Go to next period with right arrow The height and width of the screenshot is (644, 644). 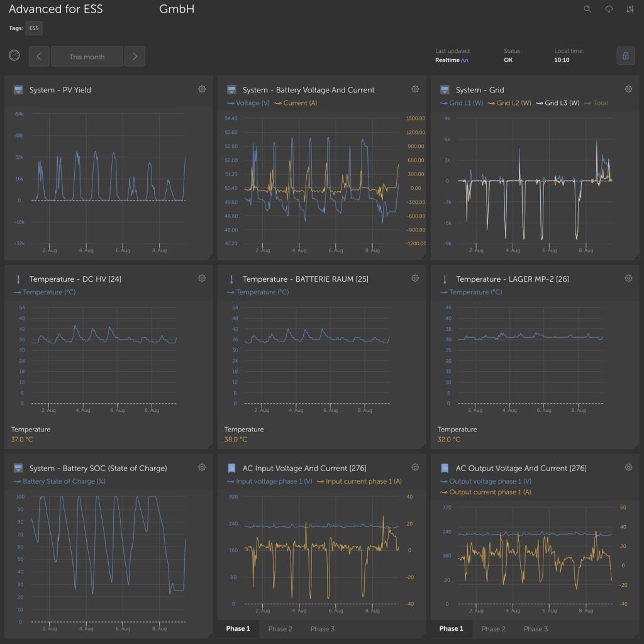[135, 56]
